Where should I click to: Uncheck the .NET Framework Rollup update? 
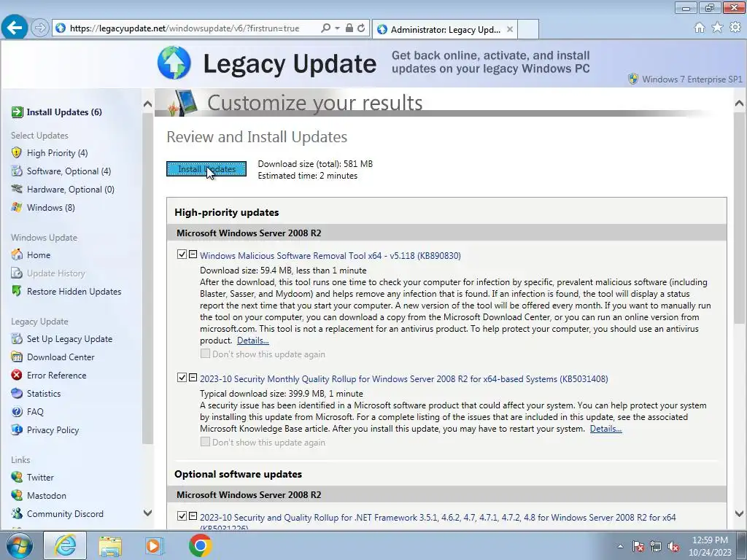point(182,516)
